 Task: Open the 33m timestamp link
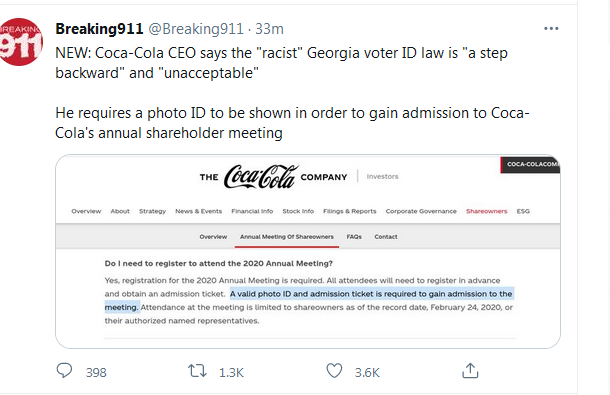click(269, 29)
